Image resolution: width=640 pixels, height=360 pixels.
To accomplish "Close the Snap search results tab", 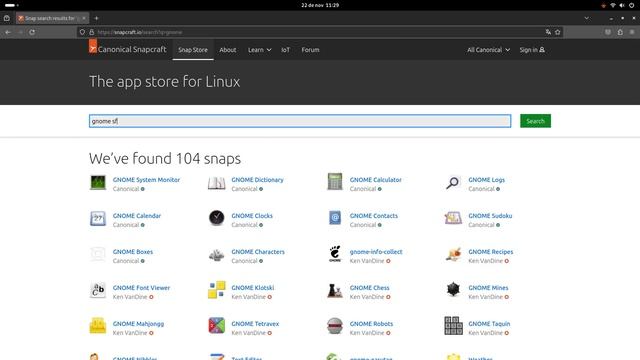I will click(x=84, y=18).
